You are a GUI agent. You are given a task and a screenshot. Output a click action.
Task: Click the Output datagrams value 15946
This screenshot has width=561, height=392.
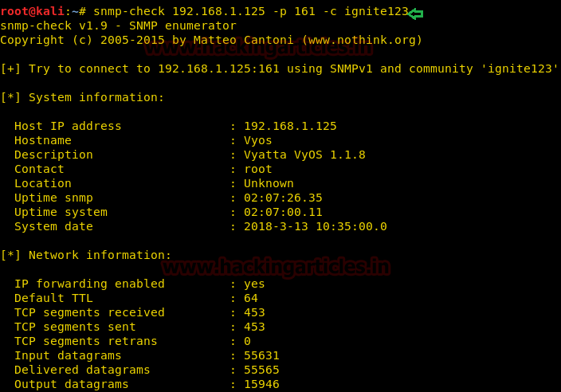[261, 384]
